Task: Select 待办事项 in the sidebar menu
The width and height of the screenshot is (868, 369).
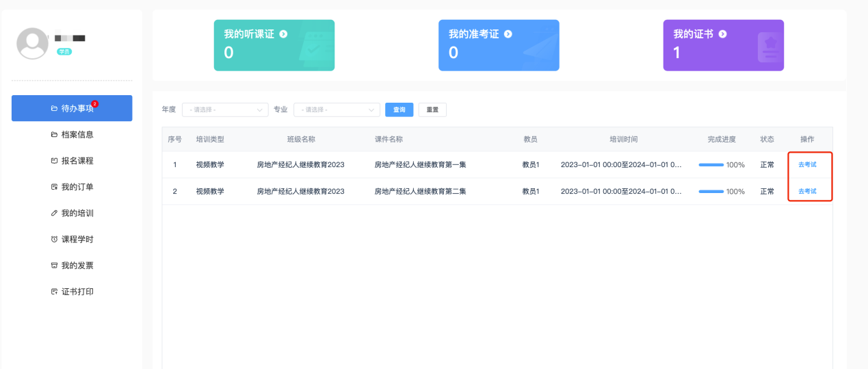Action: [72, 108]
